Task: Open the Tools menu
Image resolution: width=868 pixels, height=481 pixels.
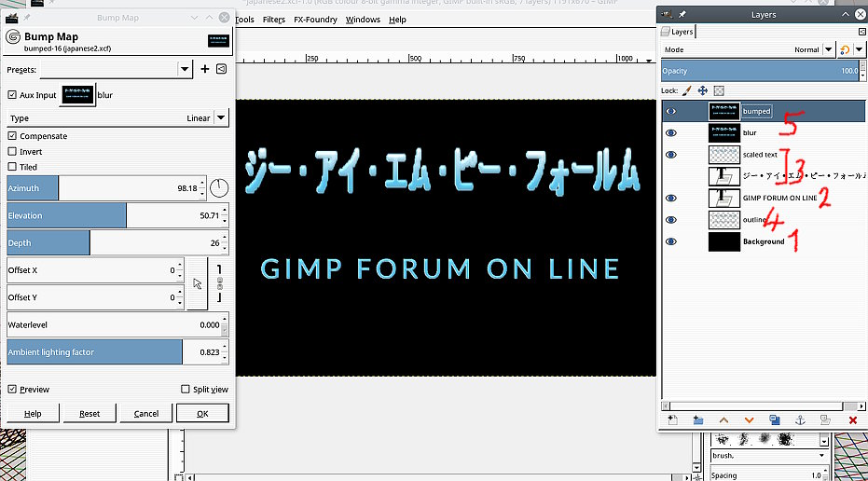Action: [x=244, y=20]
